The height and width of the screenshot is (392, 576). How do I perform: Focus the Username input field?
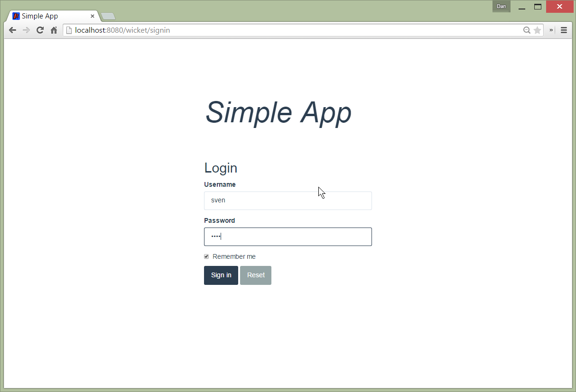pos(288,201)
